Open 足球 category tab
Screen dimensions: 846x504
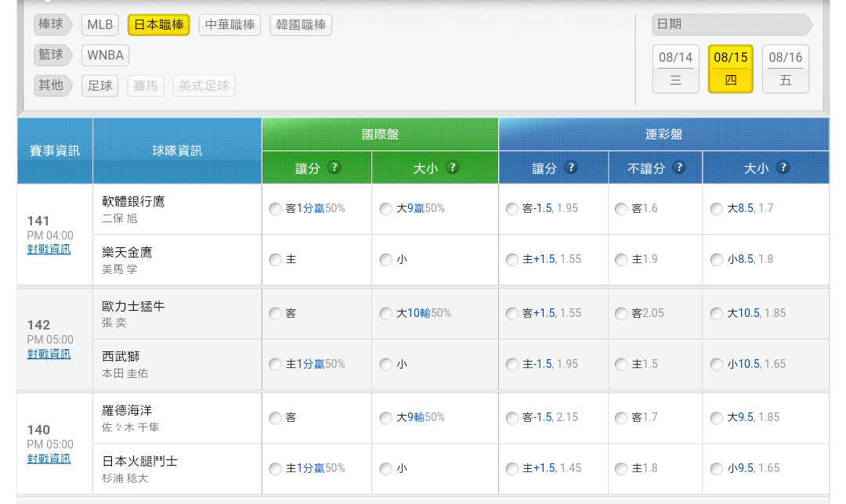pos(99,86)
